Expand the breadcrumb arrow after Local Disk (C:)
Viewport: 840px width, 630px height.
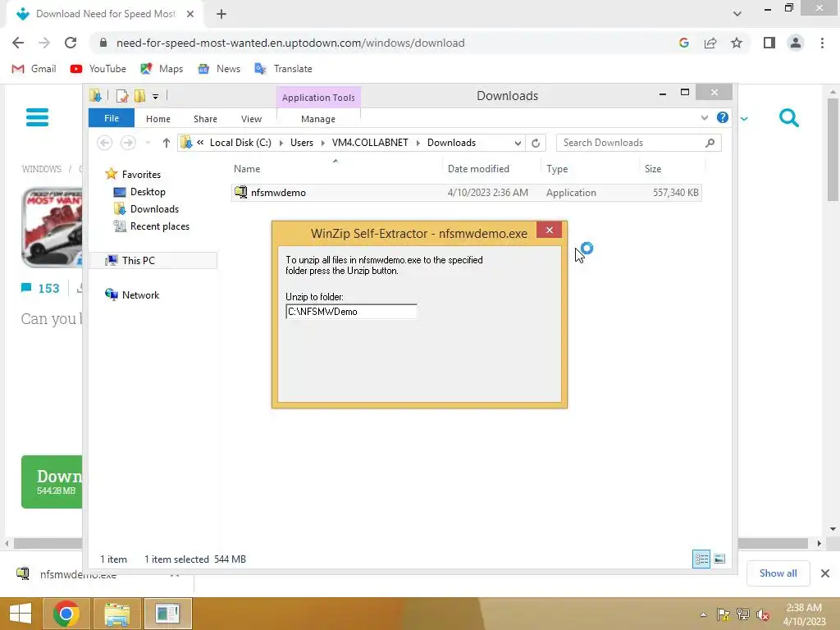[281, 143]
